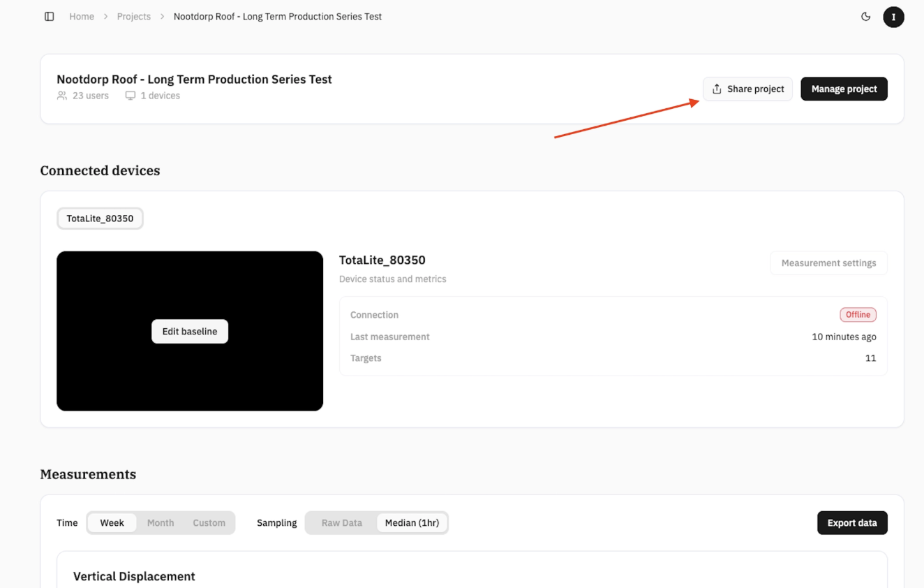The height and width of the screenshot is (588, 924).
Task: Click the Measurements section heading
Action: (x=88, y=474)
